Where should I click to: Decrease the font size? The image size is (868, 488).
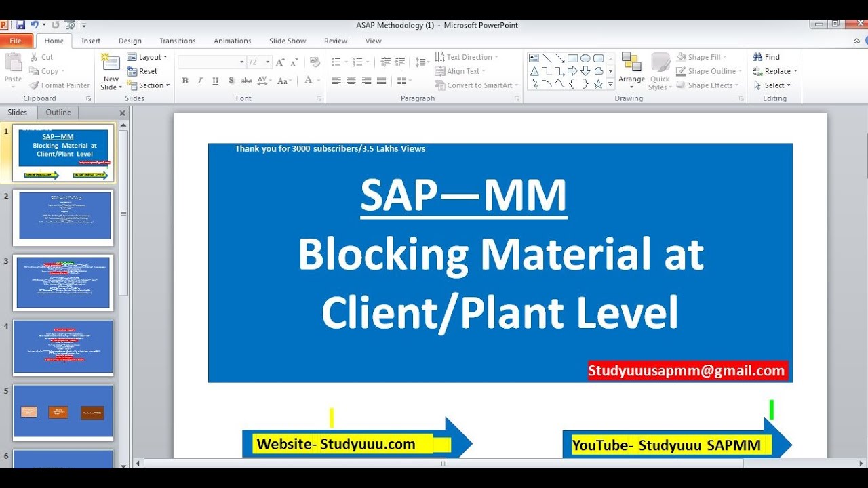click(x=295, y=62)
